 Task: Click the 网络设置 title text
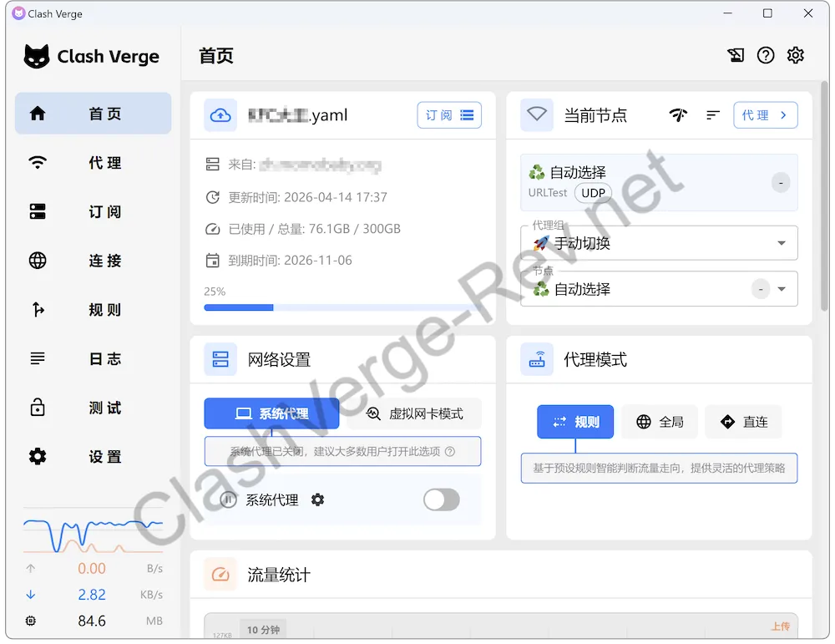pyautogui.click(x=279, y=359)
